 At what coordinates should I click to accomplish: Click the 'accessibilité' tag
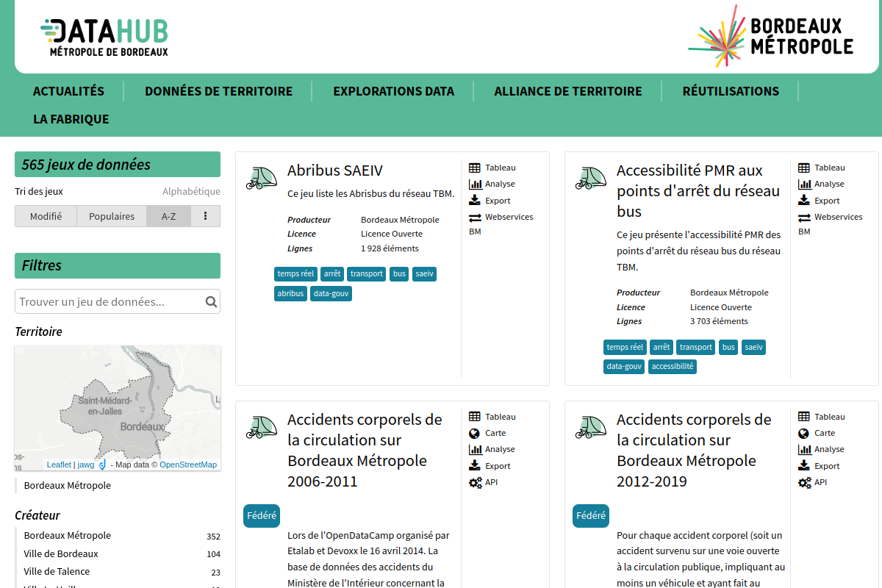(673, 366)
